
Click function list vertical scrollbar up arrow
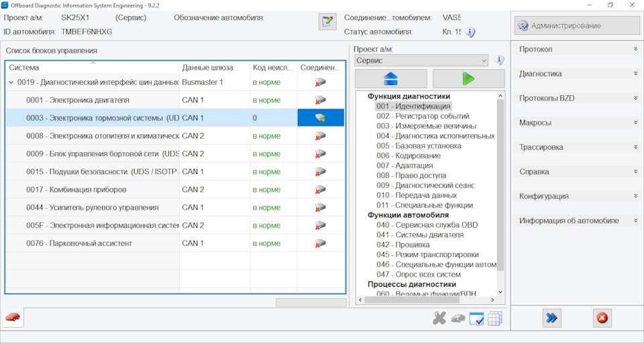coord(500,96)
